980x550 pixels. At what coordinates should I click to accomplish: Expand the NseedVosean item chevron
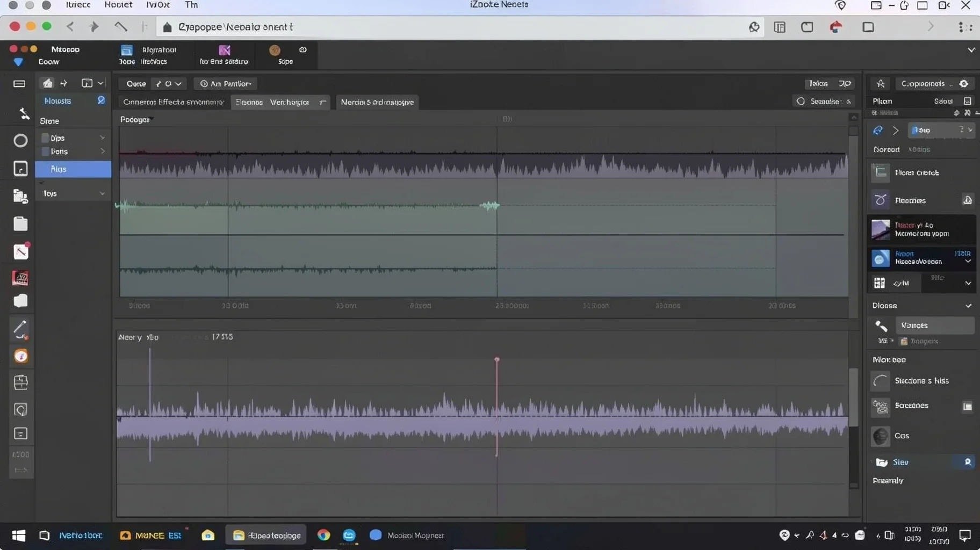coord(968,262)
